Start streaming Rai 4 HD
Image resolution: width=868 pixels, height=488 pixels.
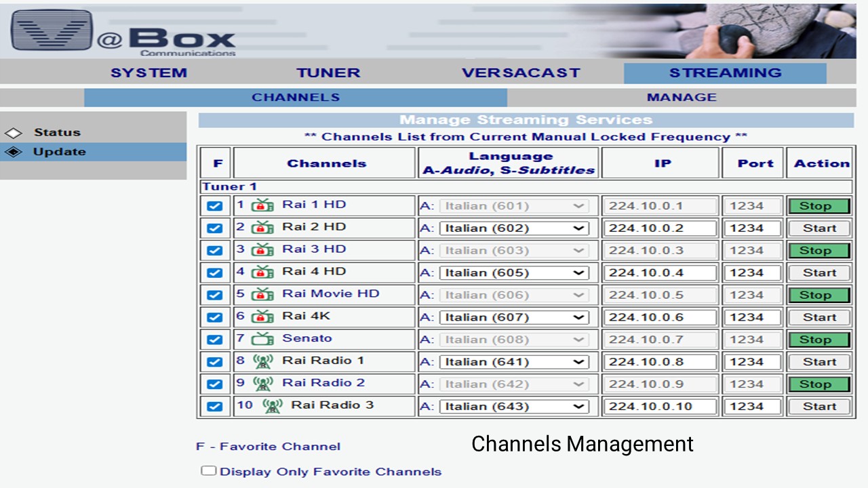pos(818,273)
